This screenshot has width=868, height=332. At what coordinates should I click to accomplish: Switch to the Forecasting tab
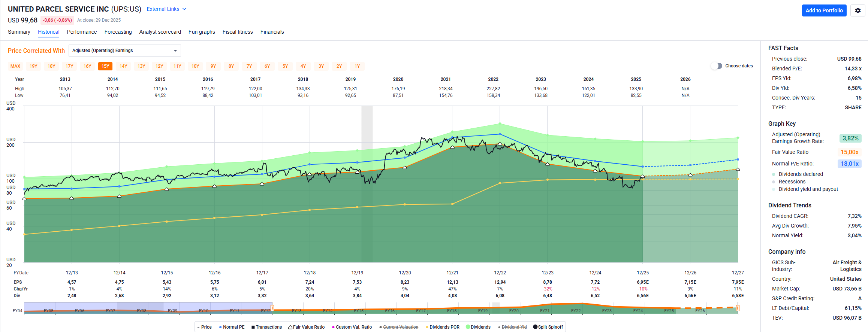(x=118, y=32)
